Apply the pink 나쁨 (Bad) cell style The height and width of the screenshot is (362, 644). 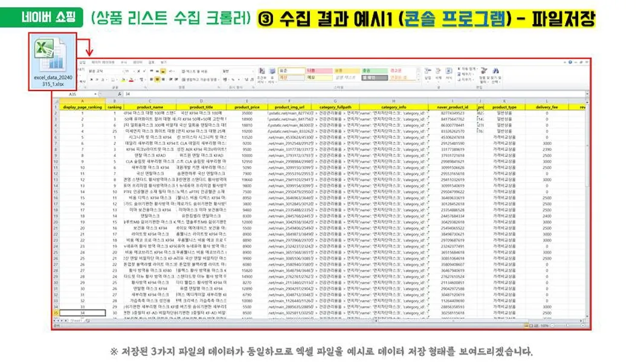(x=319, y=71)
